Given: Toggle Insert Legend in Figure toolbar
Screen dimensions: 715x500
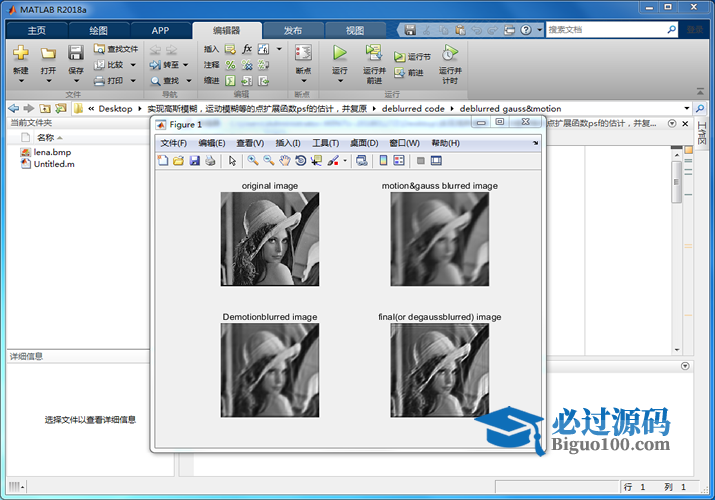Looking at the screenshot, I should tap(399, 160).
